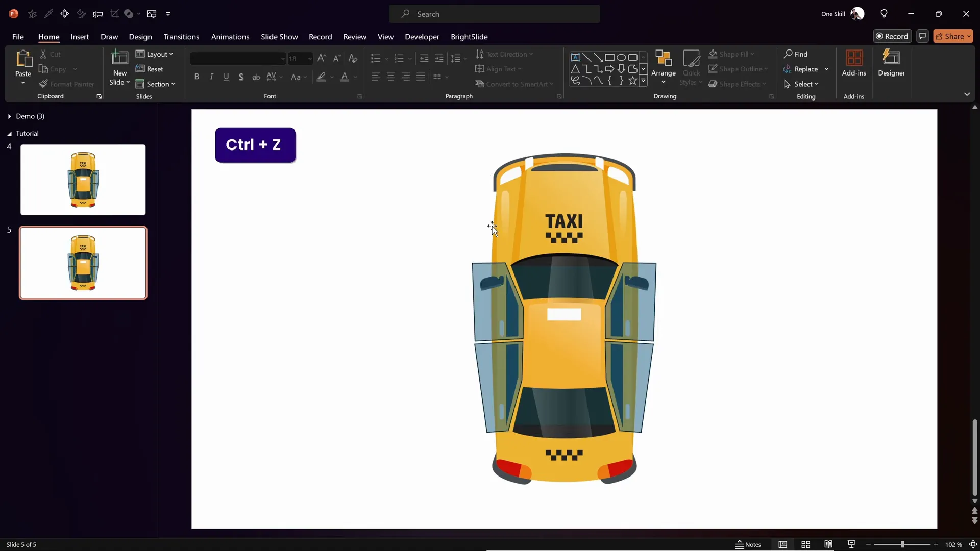This screenshot has width=980, height=551.
Task: Toggle strikethrough formatting
Action: click(256, 77)
